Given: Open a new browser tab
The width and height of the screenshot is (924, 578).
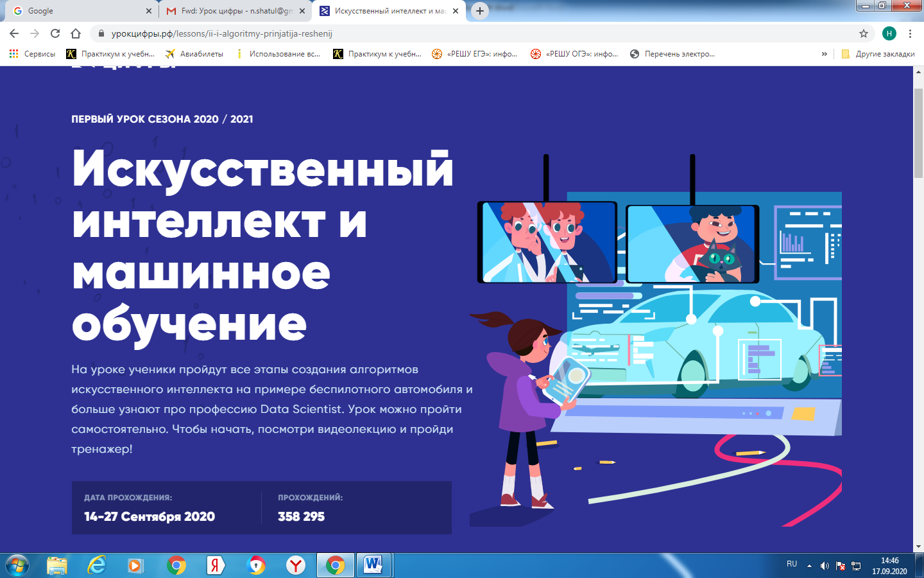Looking at the screenshot, I should click(479, 11).
